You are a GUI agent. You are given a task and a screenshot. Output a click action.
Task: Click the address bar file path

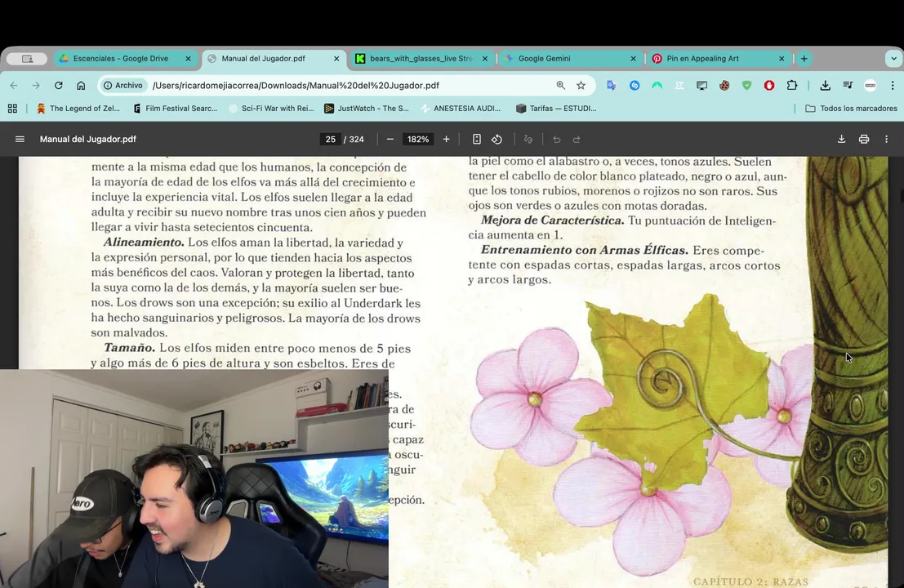click(x=296, y=85)
